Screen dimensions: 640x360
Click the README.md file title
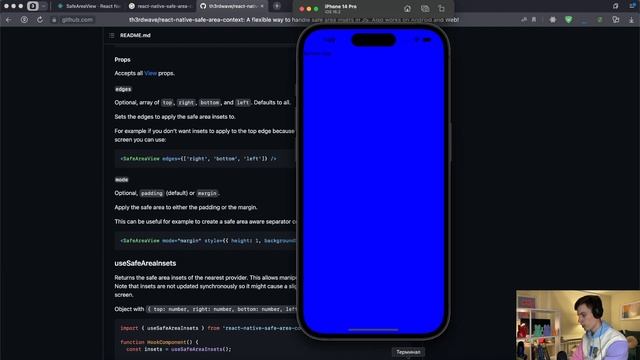coord(135,36)
